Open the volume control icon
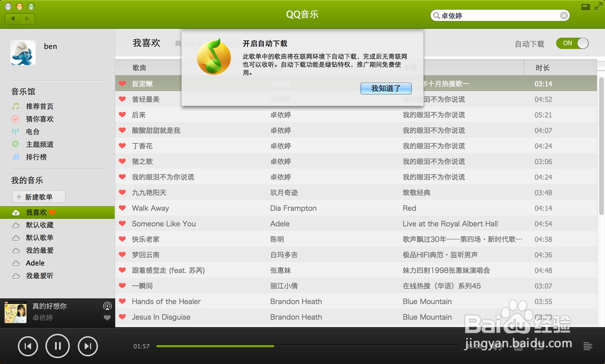 (x=497, y=346)
